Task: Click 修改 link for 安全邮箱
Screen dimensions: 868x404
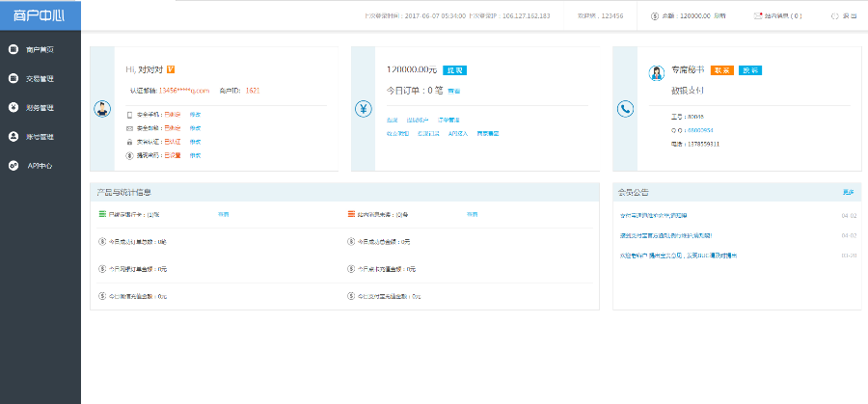Action: click(195, 128)
